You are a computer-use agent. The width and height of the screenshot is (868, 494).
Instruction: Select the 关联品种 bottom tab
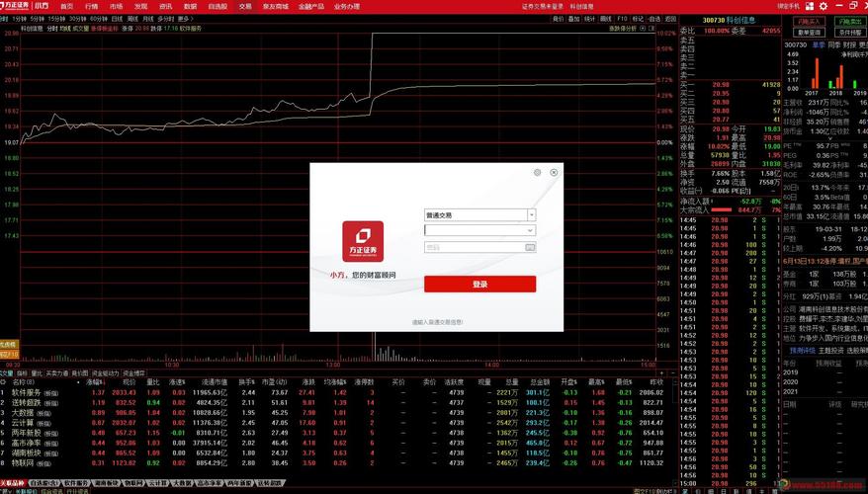click(13, 483)
